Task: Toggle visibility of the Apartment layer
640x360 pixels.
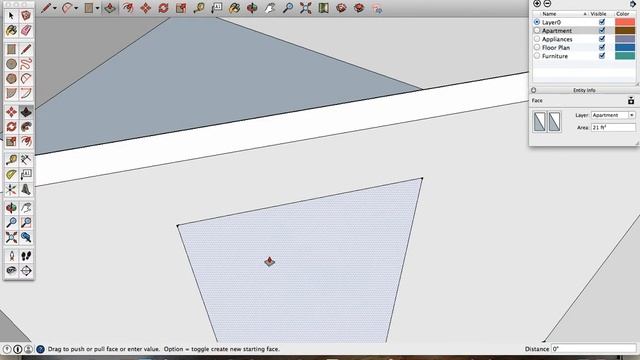Action: (602, 31)
